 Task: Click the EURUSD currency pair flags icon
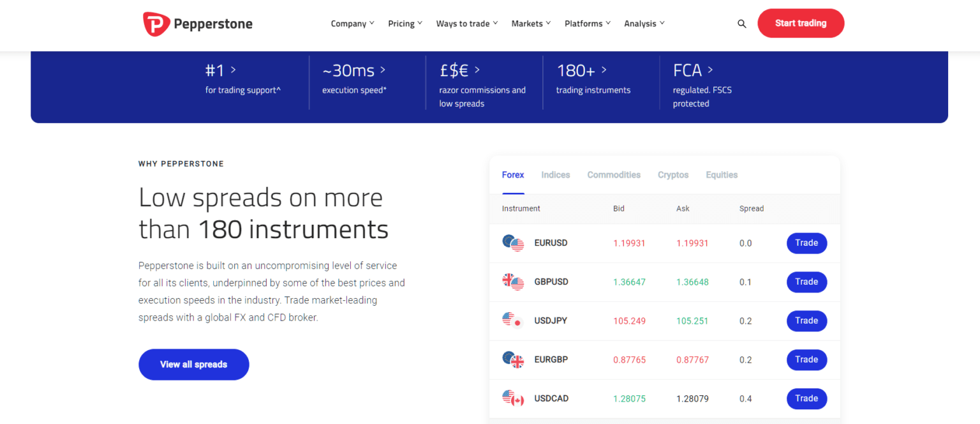[513, 243]
